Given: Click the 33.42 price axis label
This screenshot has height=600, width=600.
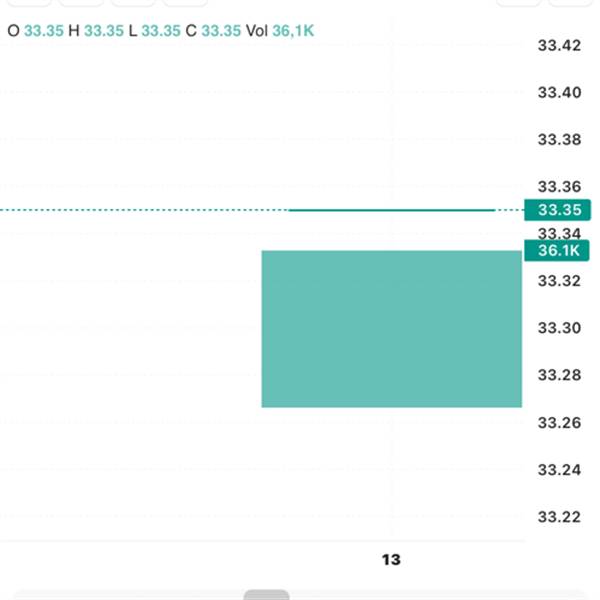Looking at the screenshot, I should click(559, 46).
